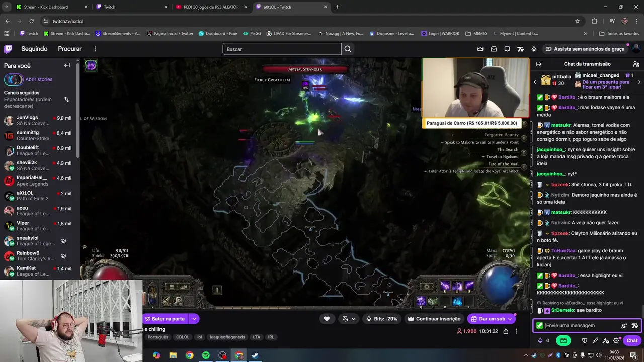
Task: Open JonVlogs channel in sidebar
Action: tap(39, 120)
